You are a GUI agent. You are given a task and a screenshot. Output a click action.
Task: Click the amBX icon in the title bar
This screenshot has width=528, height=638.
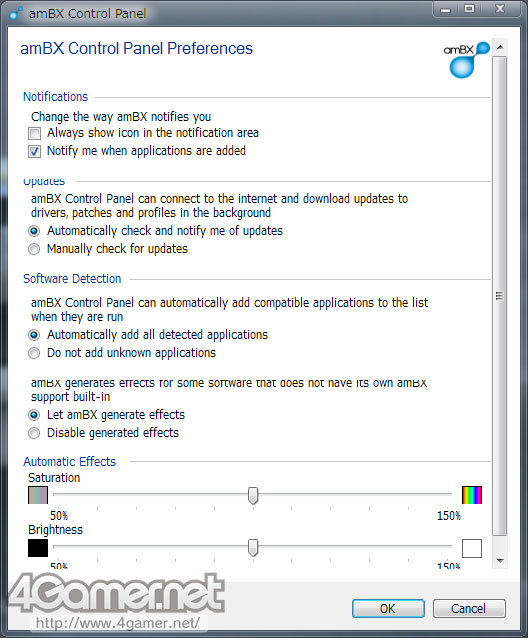click(x=16, y=13)
